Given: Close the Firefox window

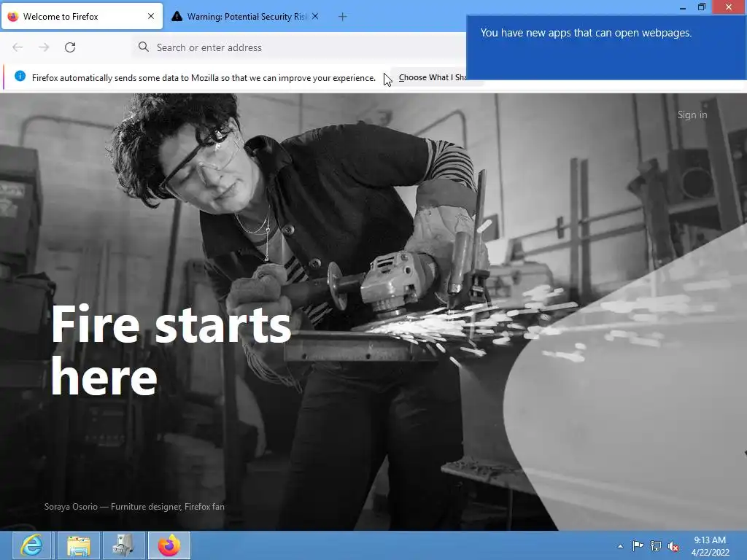Looking at the screenshot, I should coord(729,7).
